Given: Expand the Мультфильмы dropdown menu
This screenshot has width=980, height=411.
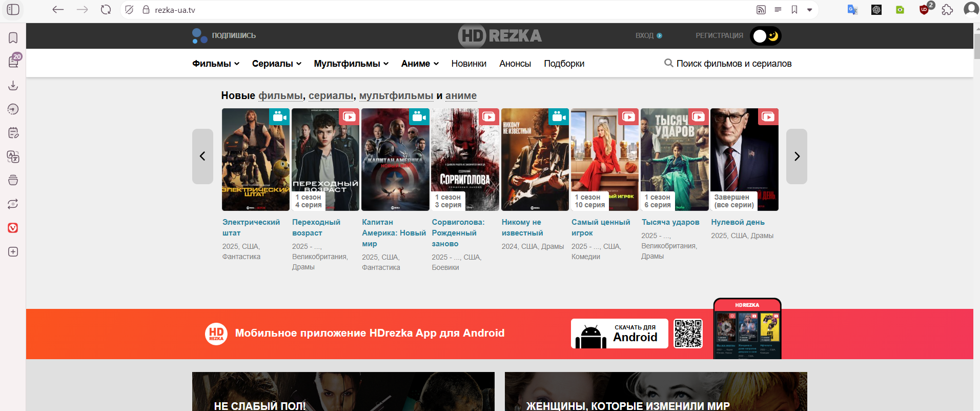Looking at the screenshot, I should click(351, 64).
